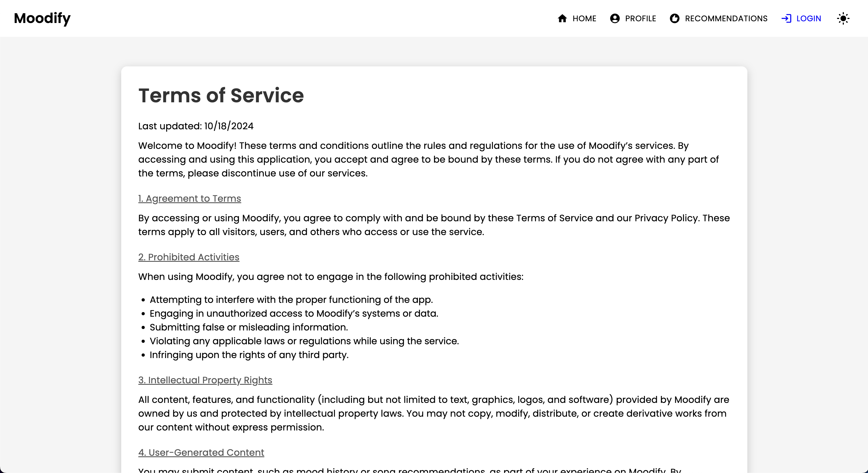868x473 pixels.
Task: Click the Moodify logo text
Action: (42, 18)
